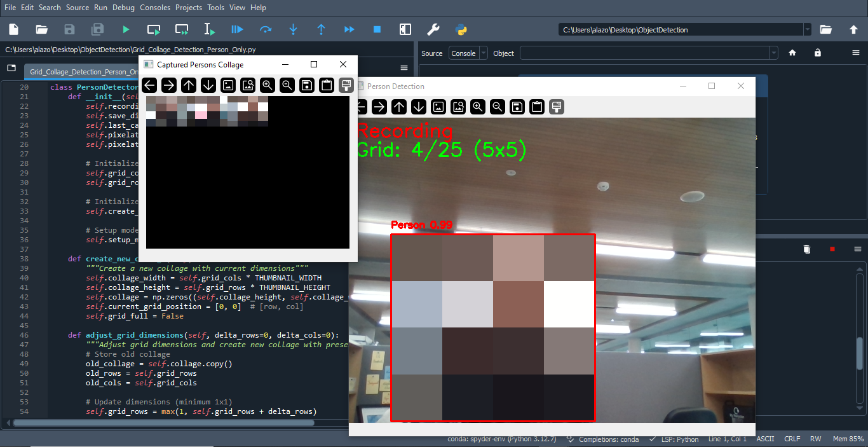Remove all variables using the trash icon
Screen dimensions: 868x447
pos(807,249)
